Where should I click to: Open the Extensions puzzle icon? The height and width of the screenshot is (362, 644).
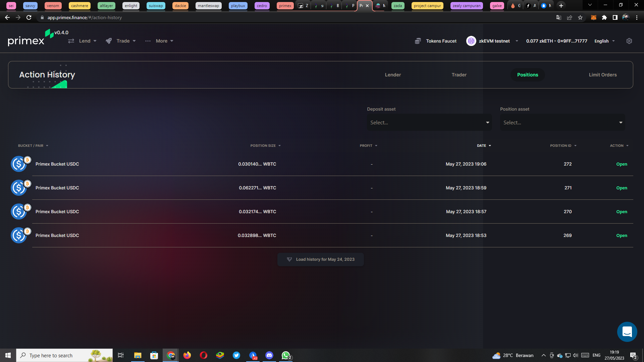pyautogui.click(x=604, y=17)
